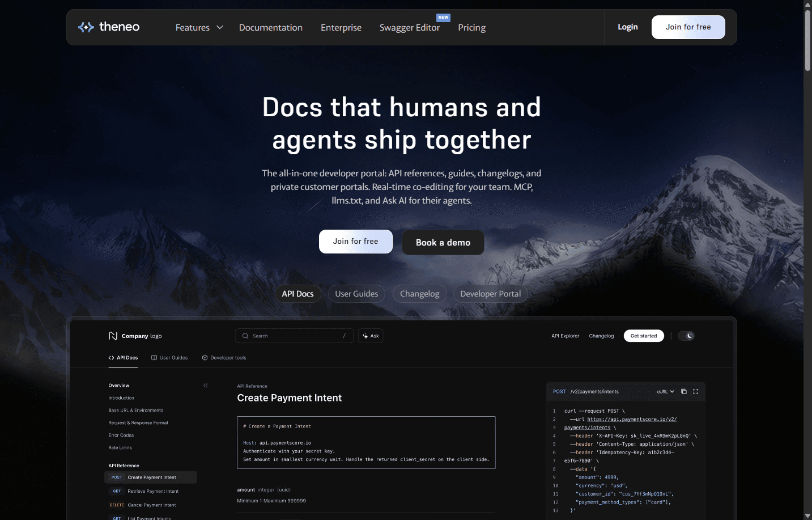Open the Pricing page
This screenshot has height=520, width=812.
click(x=472, y=27)
